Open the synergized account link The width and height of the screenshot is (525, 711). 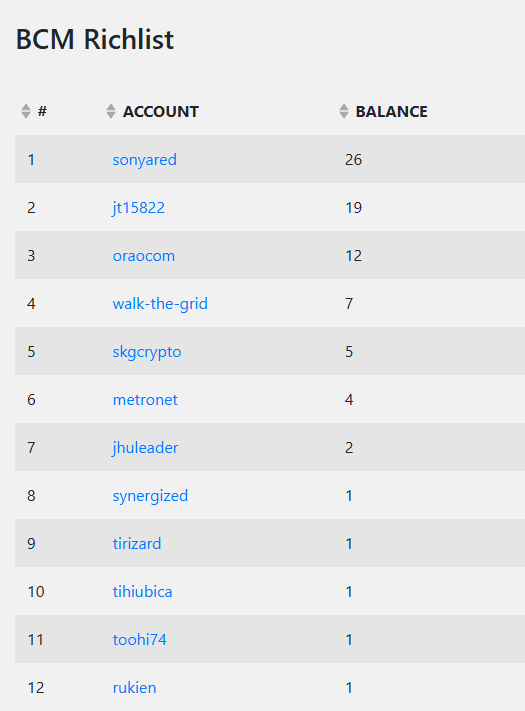point(150,496)
